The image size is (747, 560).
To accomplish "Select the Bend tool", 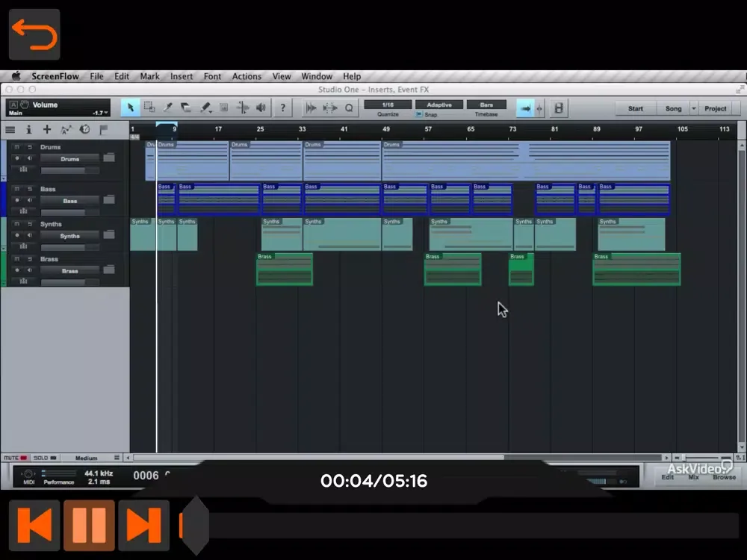I will click(x=243, y=108).
